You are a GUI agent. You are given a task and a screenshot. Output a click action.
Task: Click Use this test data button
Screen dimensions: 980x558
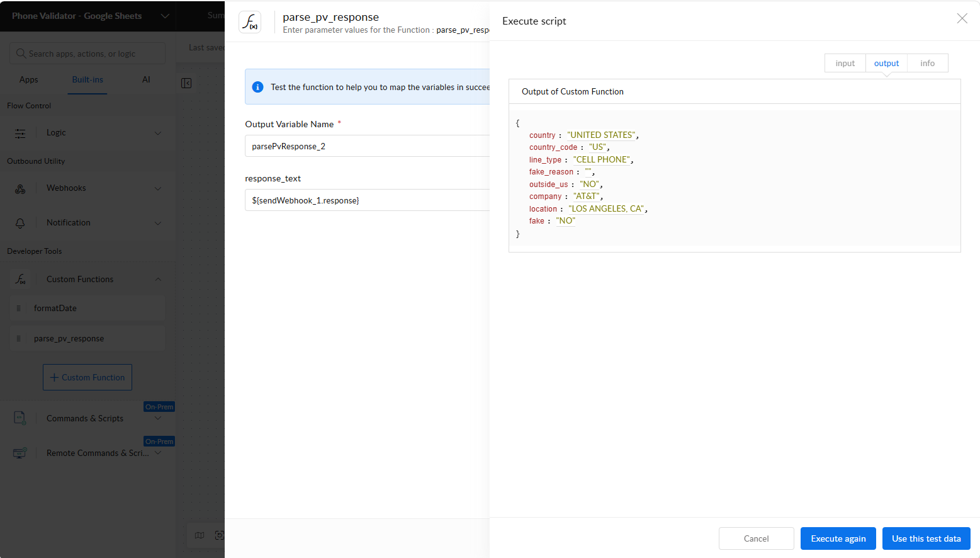tap(926, 538)
